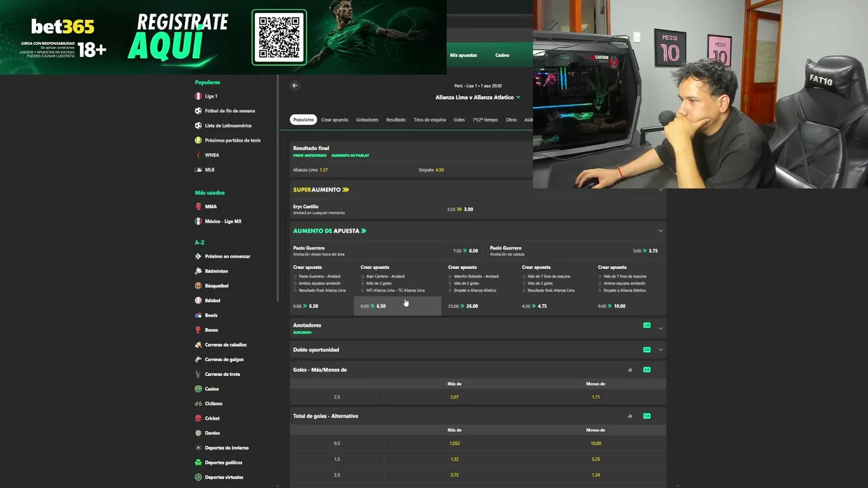This screenshot has width=868, height=488.
Task: Click the Ciclismo bicycle icon
Action: click(198, 403)
